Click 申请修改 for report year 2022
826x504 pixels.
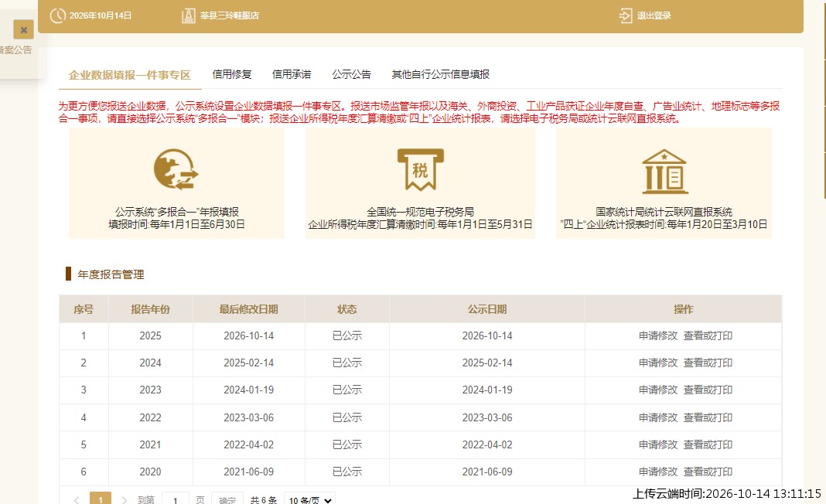pos(658,417)
